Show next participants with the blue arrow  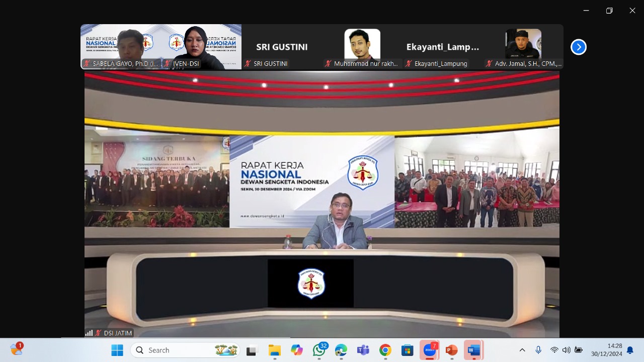click(579, 47)
